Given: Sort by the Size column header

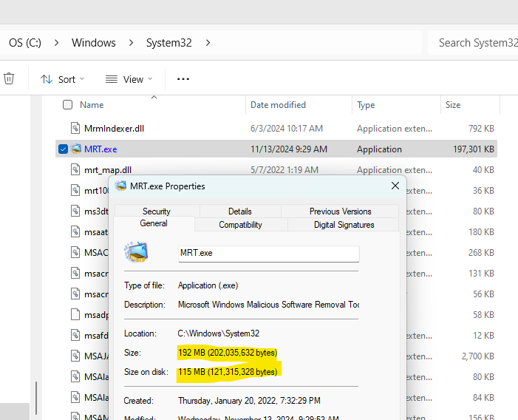Looking at the screenshot, I should (x=453, y=105).
